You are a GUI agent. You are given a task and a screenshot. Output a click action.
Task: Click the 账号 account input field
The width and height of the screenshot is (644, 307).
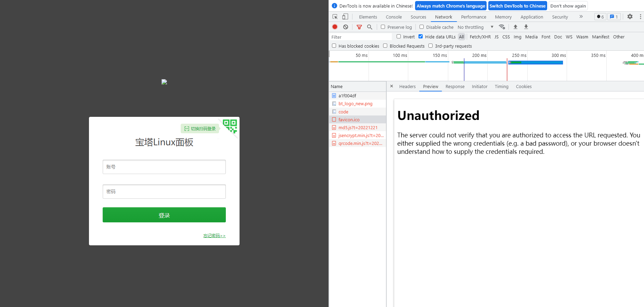pos(164,167)
